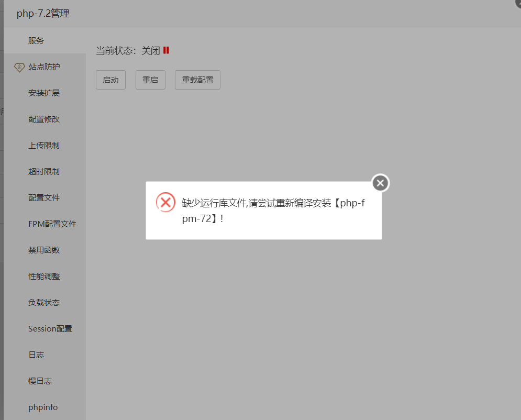
Task: Open the Session配置 tab
Action: (45, 329)
